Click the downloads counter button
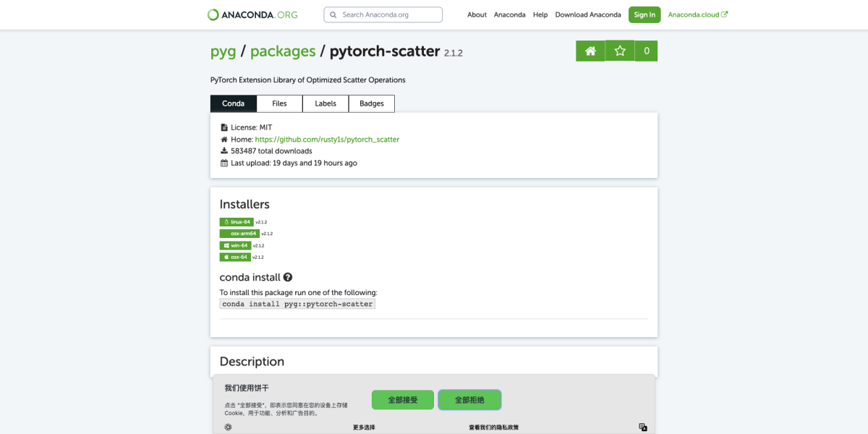Screen dimensions: 868x434 coord(646,51)
